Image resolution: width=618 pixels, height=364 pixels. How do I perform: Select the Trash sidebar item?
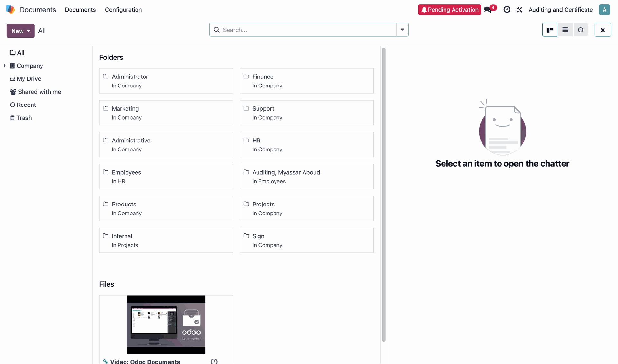24,118
